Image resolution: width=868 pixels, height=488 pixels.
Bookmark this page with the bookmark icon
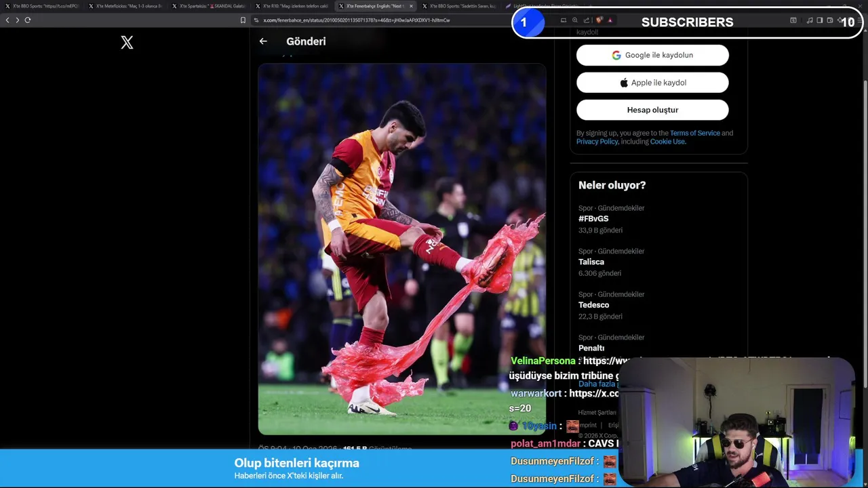pyautogui.click(x=243, y=20)
